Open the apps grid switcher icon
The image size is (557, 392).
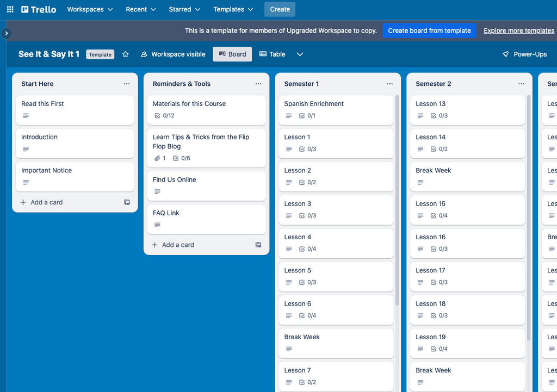tap(10, 9)
